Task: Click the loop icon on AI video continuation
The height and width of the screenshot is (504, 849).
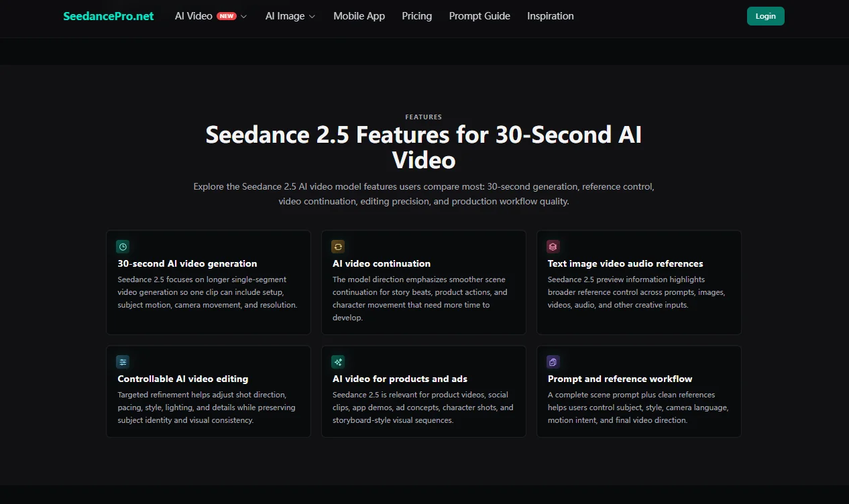Action: (338, 247)
